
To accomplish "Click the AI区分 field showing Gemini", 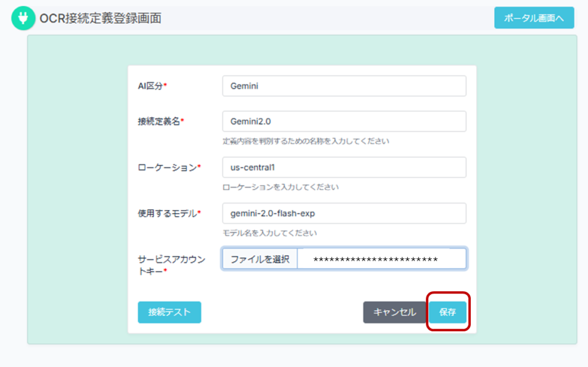I will tap(345, 86).
